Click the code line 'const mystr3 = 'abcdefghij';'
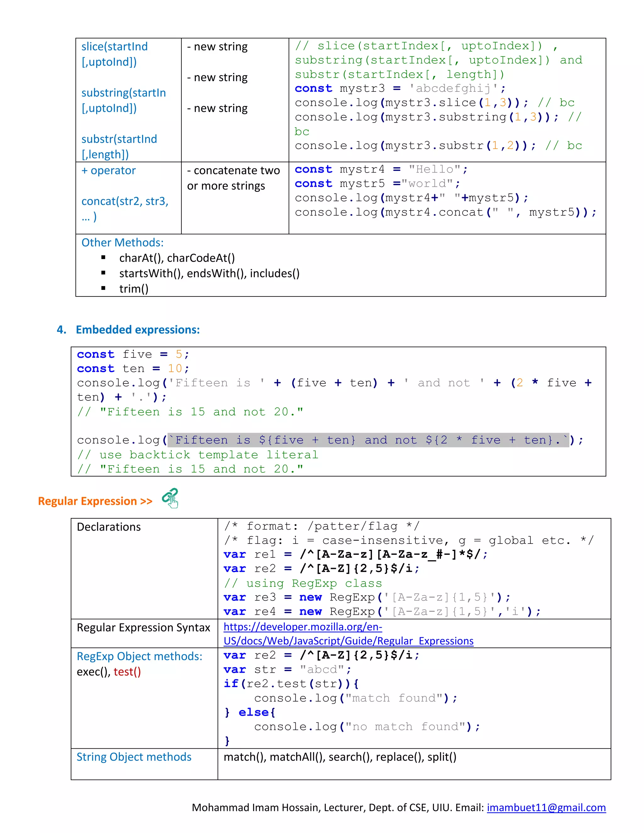644x833 pixels. (x=400, y=88)
